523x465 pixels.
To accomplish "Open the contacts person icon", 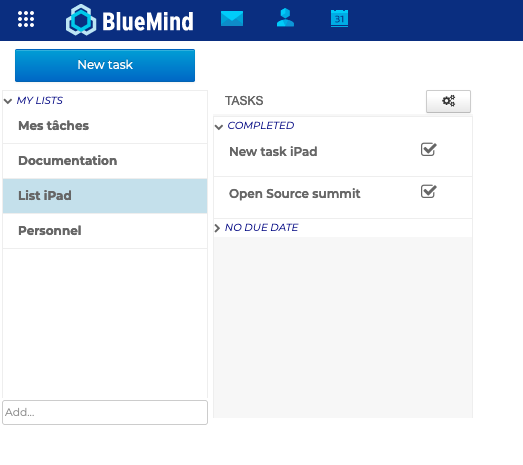I will coord(285,18).
